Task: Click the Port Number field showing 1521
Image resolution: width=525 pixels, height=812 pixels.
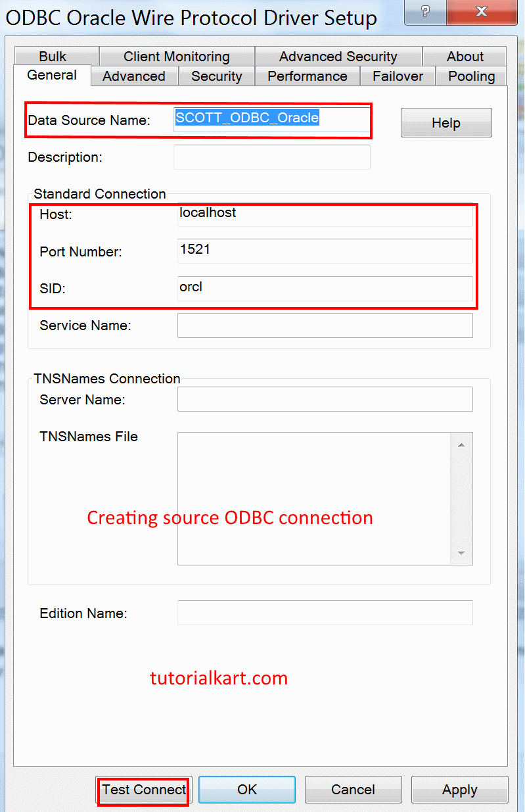Action: tap(325, 251)
